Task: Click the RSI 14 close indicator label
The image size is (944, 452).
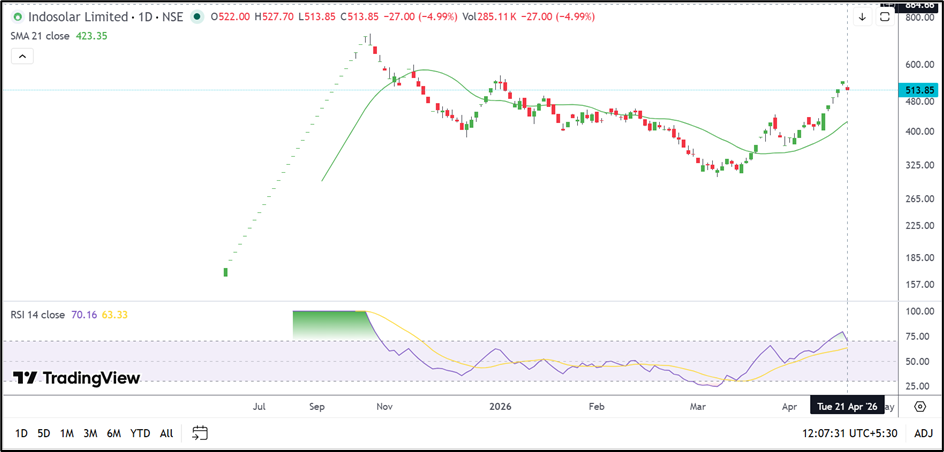Action: pyautogui.click(x=38, y=315)
